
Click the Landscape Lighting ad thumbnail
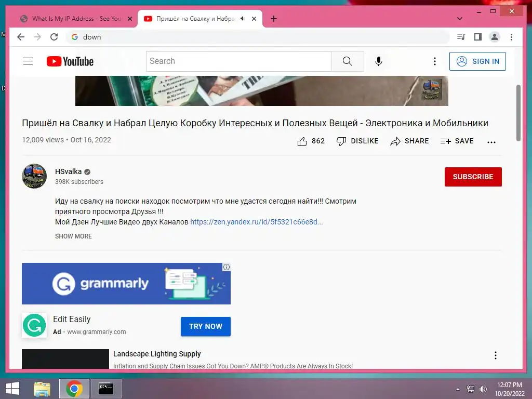click(65, 359)
